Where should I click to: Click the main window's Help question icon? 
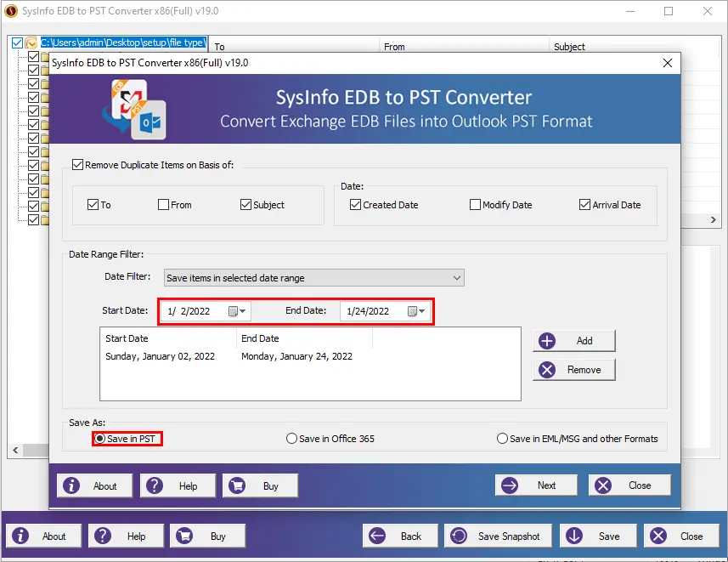click(103, 536)
